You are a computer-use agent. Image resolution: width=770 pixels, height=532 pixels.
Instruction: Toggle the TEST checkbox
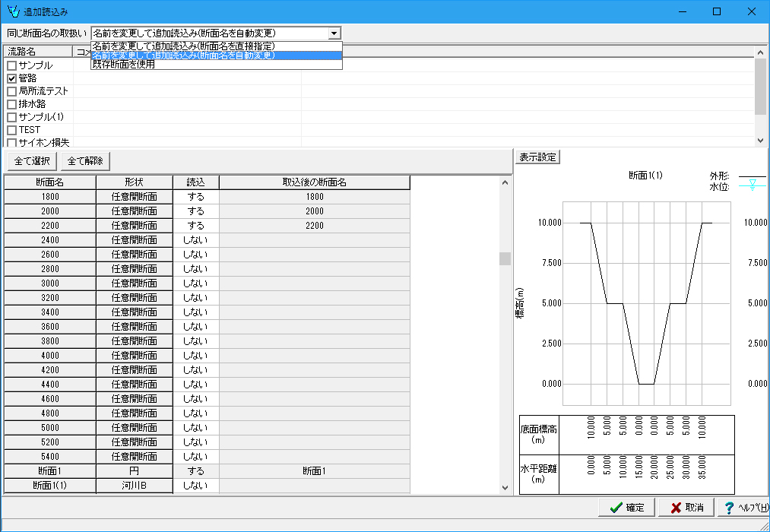[12, 130]
